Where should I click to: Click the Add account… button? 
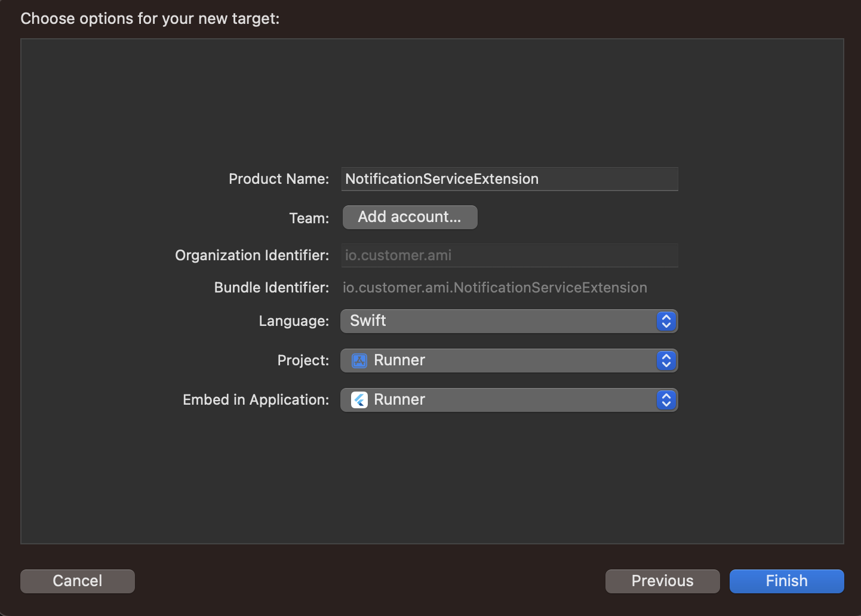[410, 217]
